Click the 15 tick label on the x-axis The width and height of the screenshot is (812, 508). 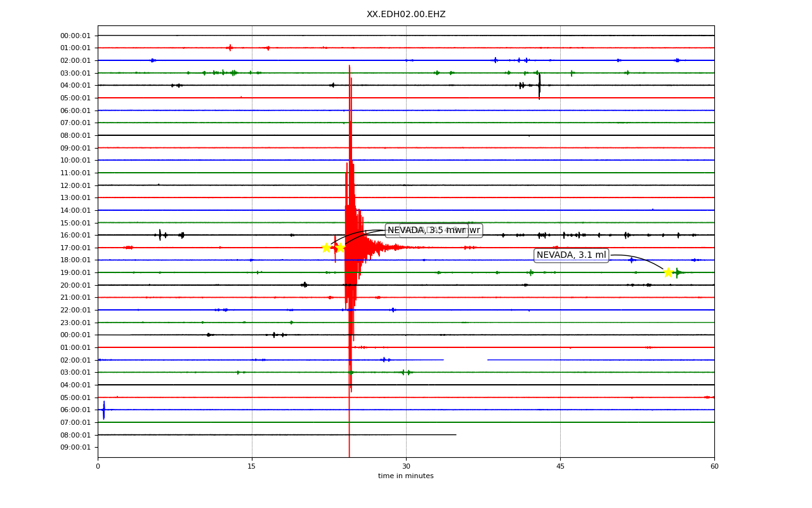click(x=252, y=466)
